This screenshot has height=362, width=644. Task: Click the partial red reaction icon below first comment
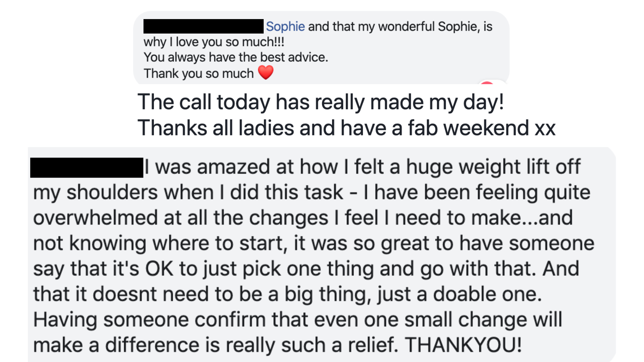pos(487,82)
